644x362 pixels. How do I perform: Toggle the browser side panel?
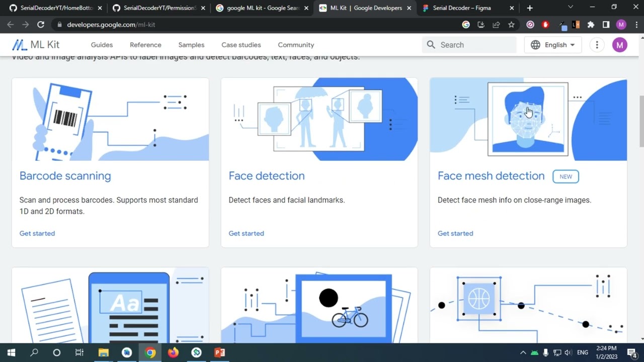point(606,25)
